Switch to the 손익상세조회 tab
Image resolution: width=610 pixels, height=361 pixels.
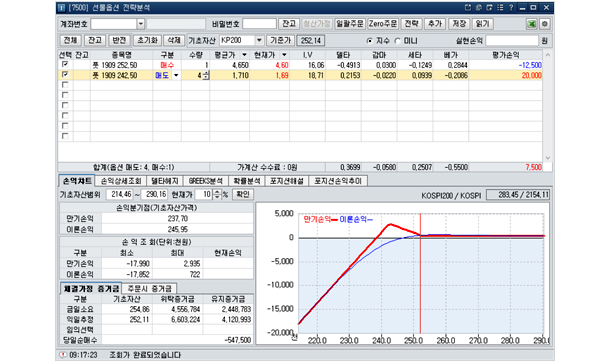click(x=121, y=181)
